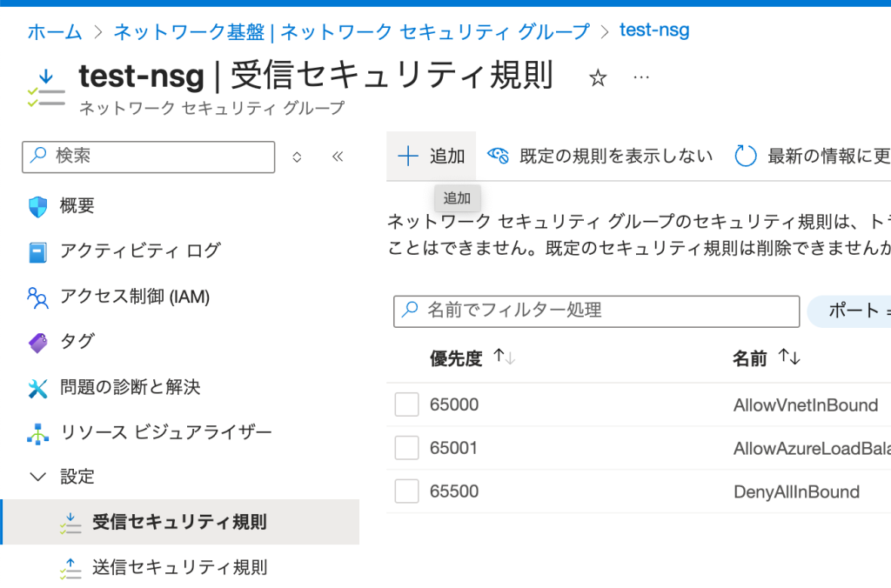Open アクティビティ ログ notebook icon

(38, 252)
